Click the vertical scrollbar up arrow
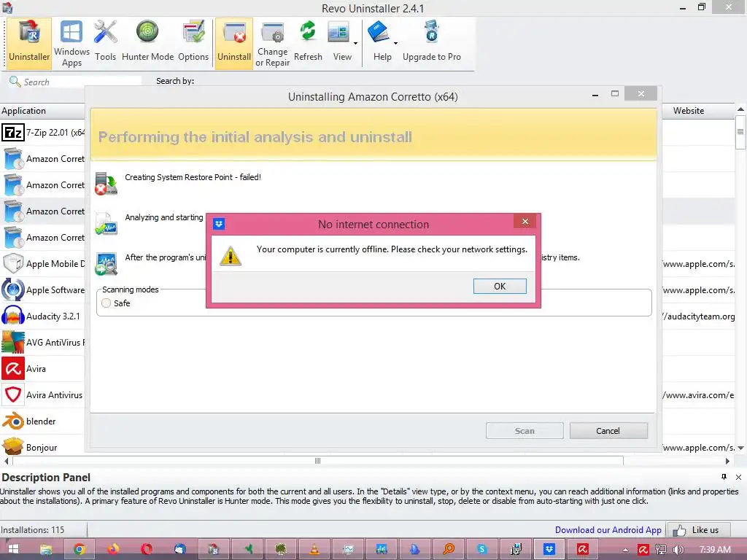 pyautogui.click(x=740, y=109)
